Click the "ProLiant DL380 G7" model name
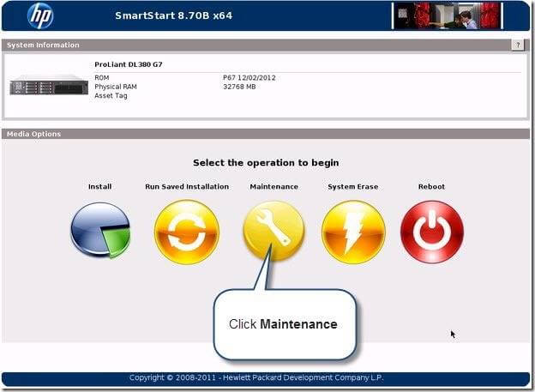535x392 pixels. (x=129, y=64)
